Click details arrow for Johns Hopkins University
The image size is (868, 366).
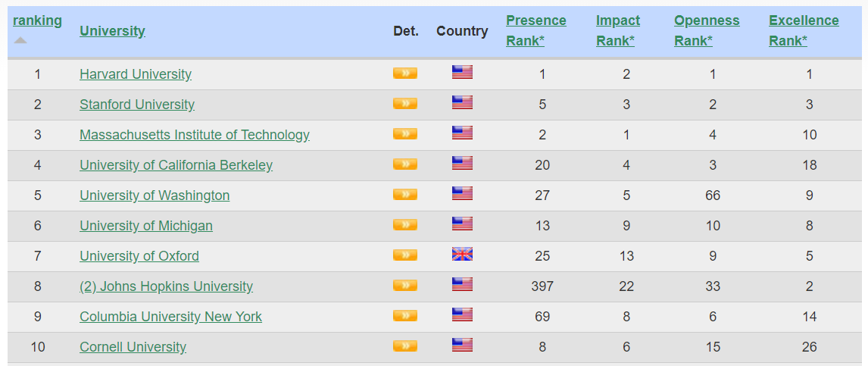coord(404,286)
